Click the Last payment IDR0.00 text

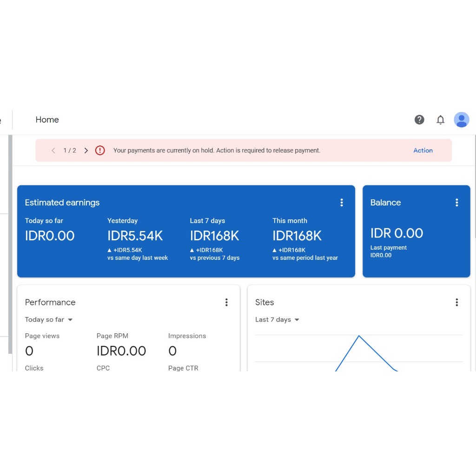coord(381,255)
